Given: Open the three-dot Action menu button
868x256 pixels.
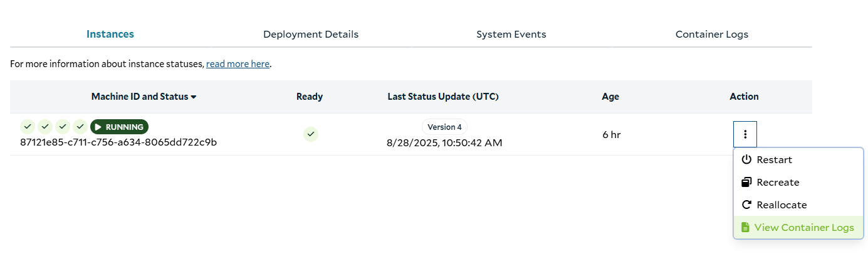Looking at the screenshot, I should (x=745, y=134).
